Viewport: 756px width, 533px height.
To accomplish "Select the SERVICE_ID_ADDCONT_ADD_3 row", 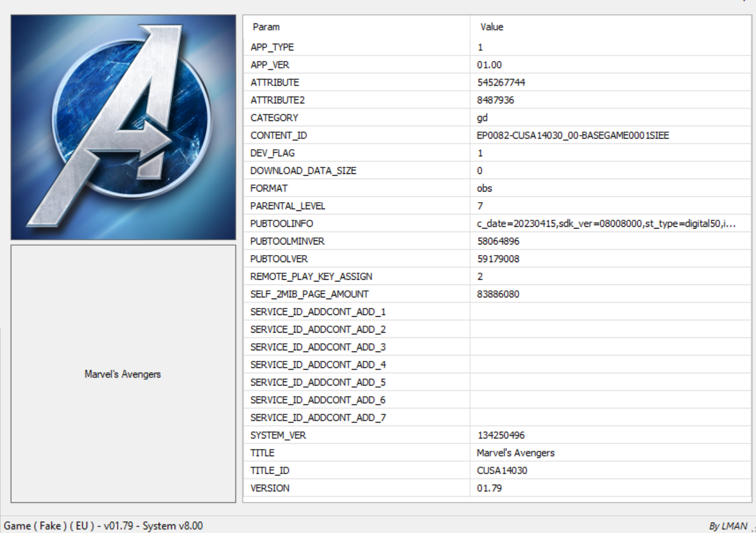I will (x=497, y=347).
